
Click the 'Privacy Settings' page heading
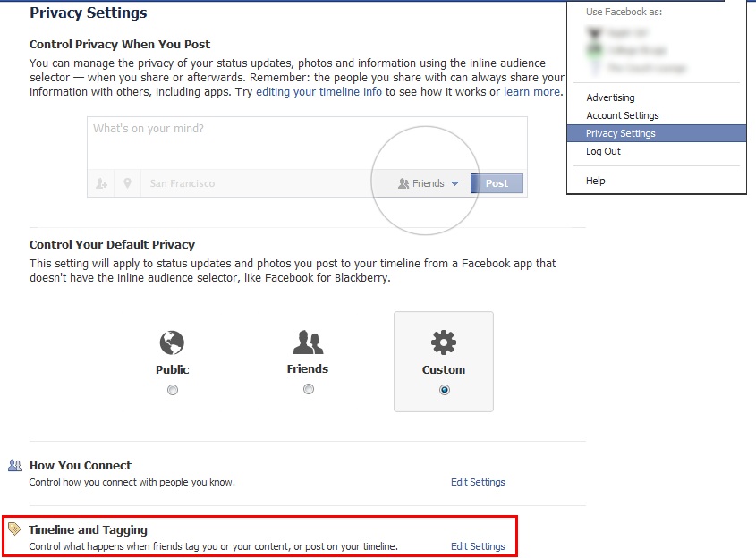coord(89,13)
